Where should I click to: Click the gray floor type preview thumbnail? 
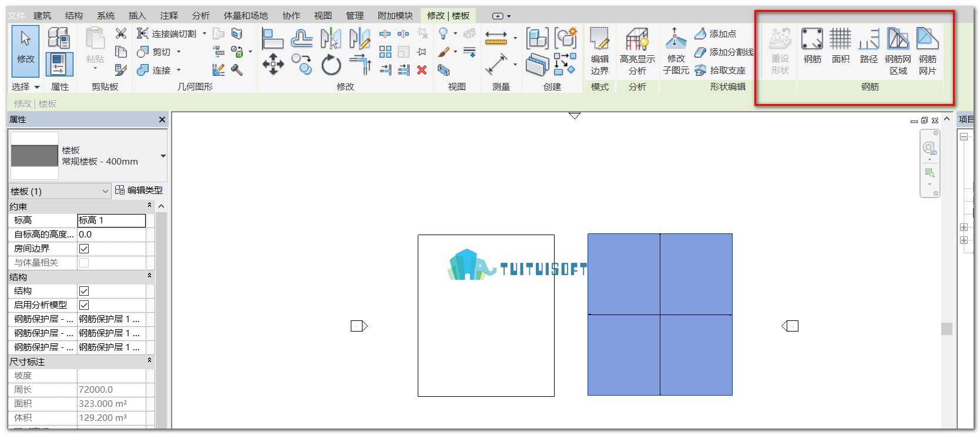click(x=35, y=156)
